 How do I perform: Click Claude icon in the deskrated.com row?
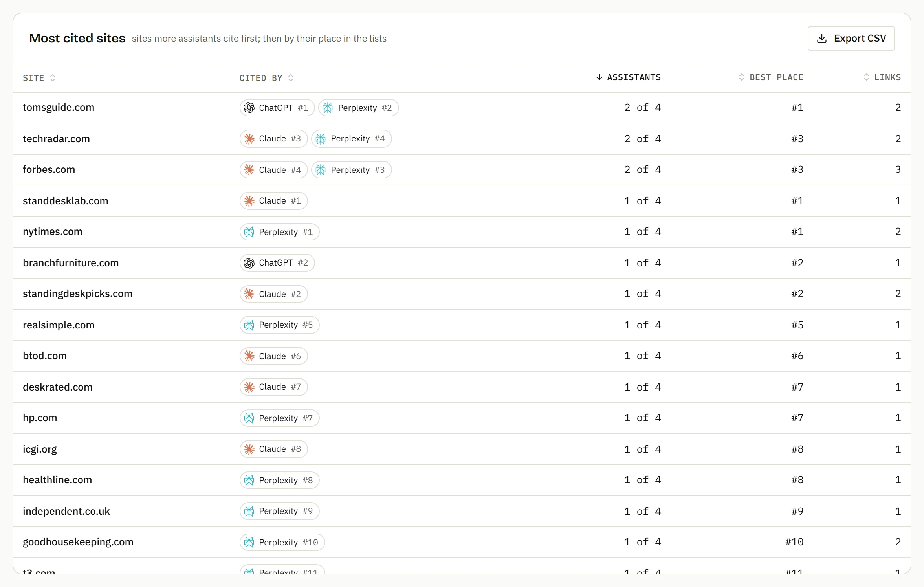(x=249, y=387)
